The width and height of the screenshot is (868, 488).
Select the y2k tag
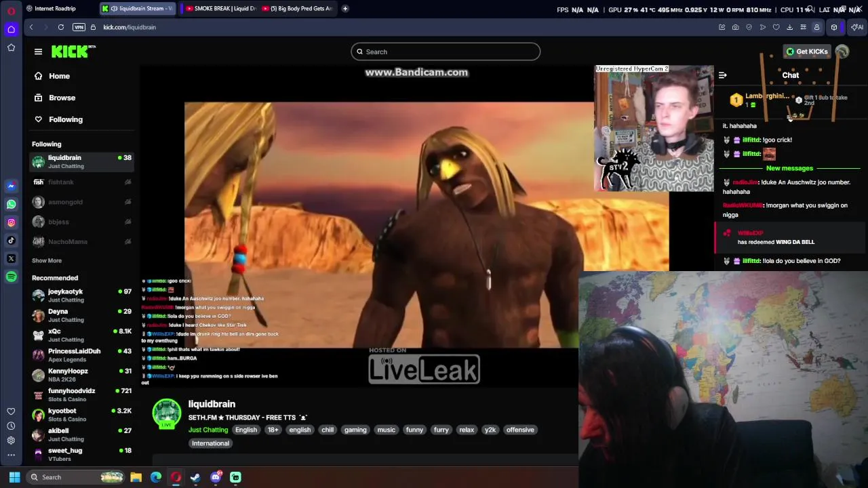(490, 430)
